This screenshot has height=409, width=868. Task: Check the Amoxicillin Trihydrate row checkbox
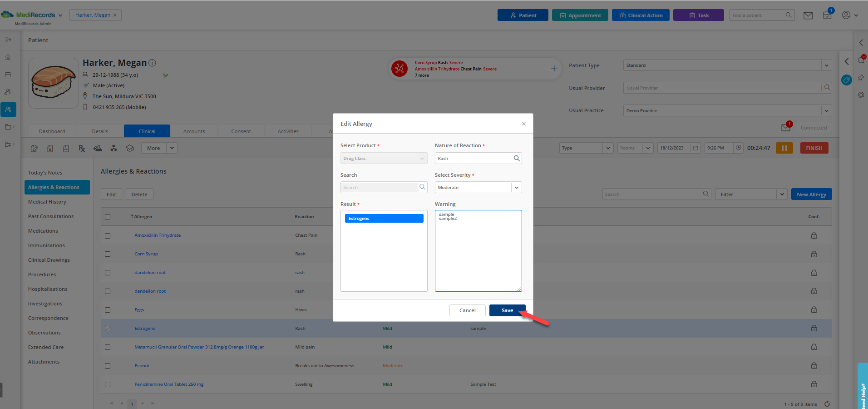click(108, 236)
